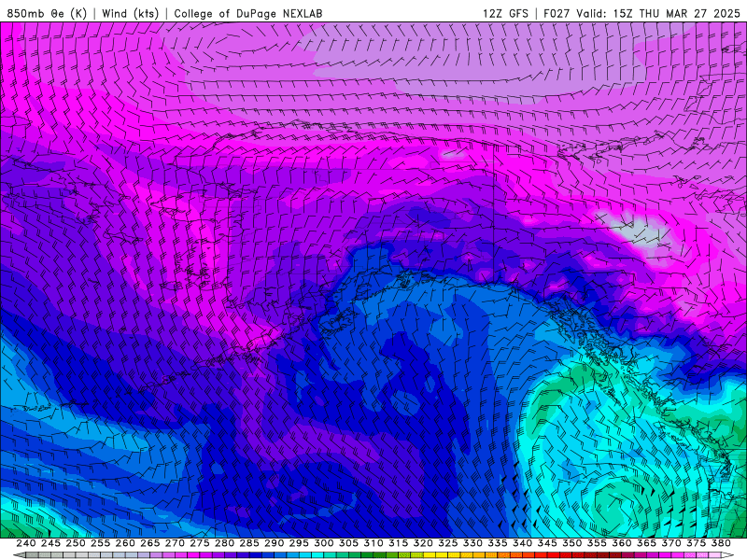
Task: Click the 355 color scale label
Action: click(x=597, y=543)
